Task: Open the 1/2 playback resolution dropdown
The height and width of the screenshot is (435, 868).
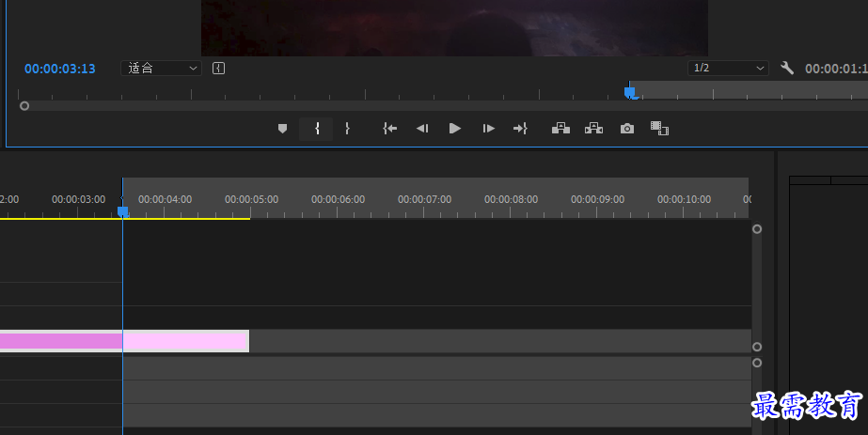Action: (728, 68)
